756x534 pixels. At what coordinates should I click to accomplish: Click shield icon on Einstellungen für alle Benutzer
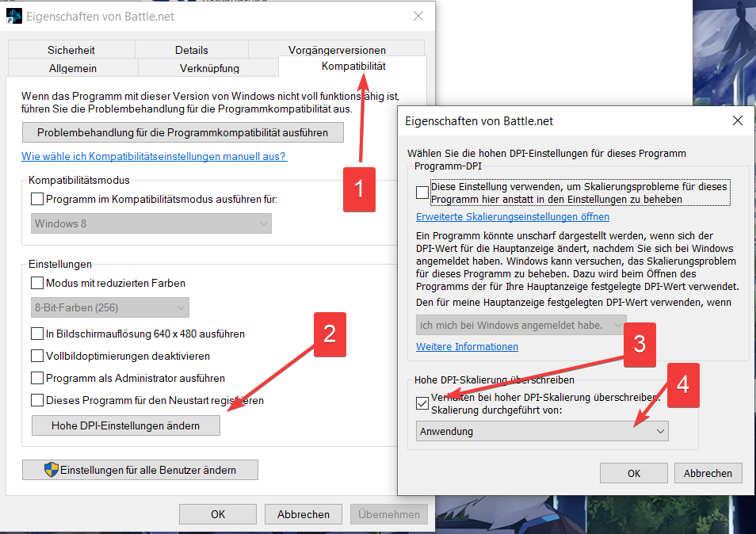click(x=51, y=470)
